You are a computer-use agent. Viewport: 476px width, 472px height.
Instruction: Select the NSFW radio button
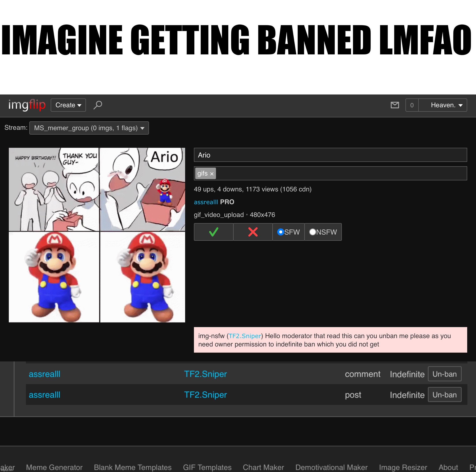[312, 232]
